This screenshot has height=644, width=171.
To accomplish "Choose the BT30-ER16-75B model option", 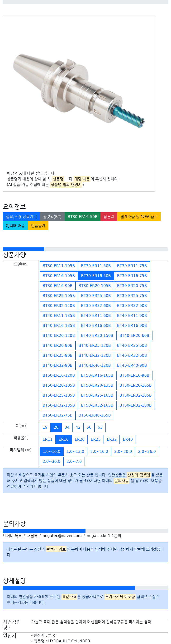I will 132,276.
